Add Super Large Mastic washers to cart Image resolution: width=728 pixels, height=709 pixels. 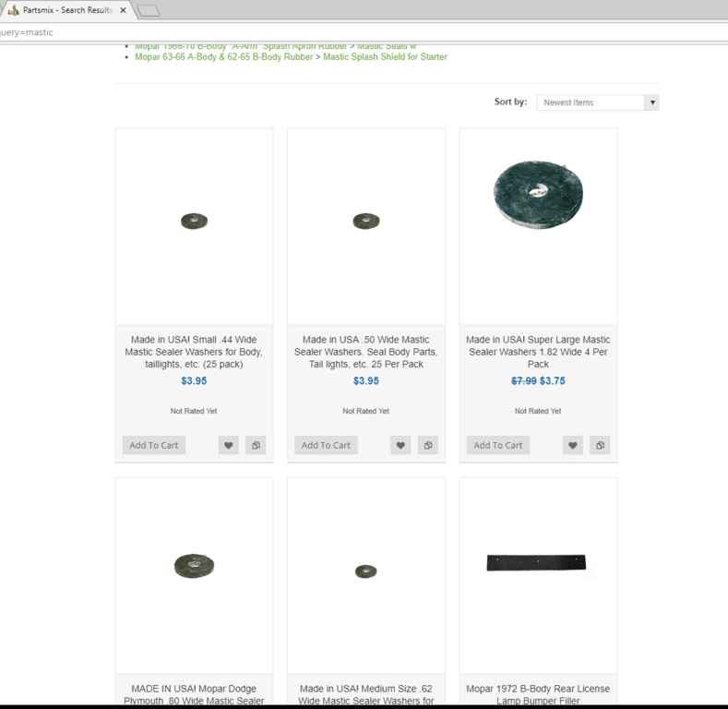click(498, 445)
